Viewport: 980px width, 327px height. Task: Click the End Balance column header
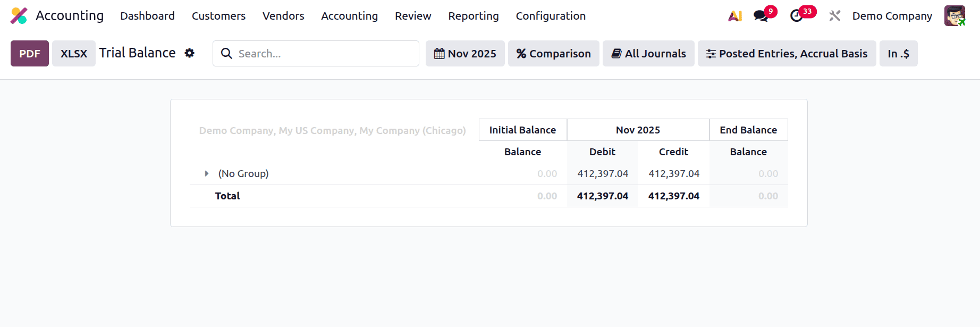point(748,130)
